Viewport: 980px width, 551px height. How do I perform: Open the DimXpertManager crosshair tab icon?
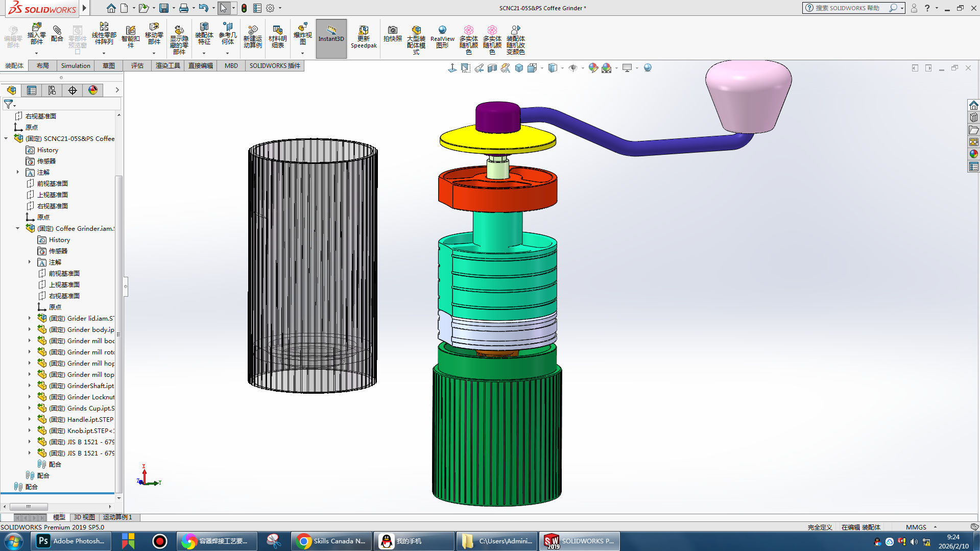coord(73,90)
